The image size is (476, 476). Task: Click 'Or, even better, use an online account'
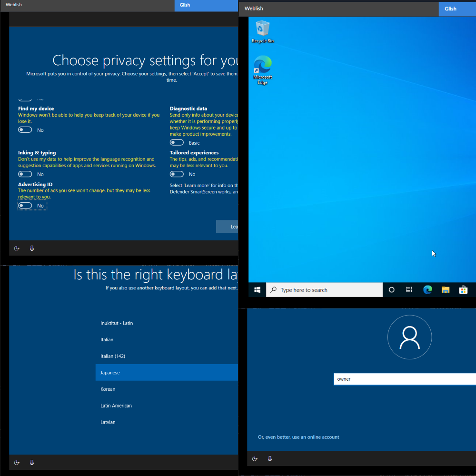tap(298, 437)
